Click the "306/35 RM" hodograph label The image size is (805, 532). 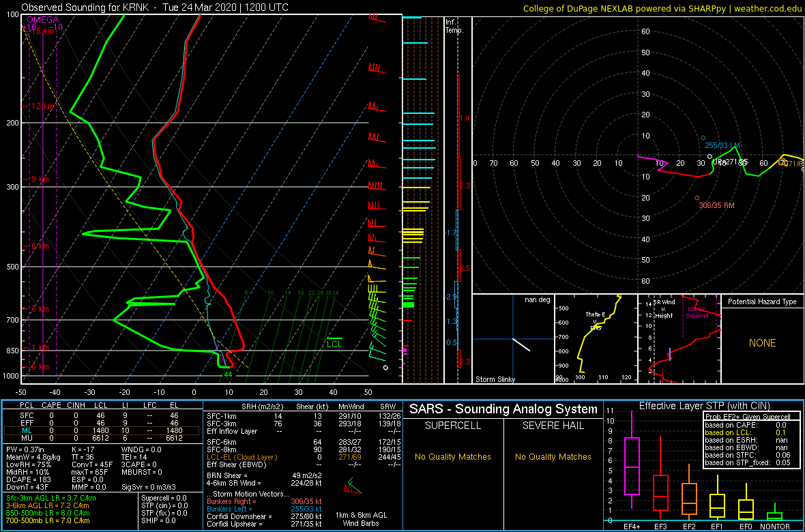pos(716,205)
